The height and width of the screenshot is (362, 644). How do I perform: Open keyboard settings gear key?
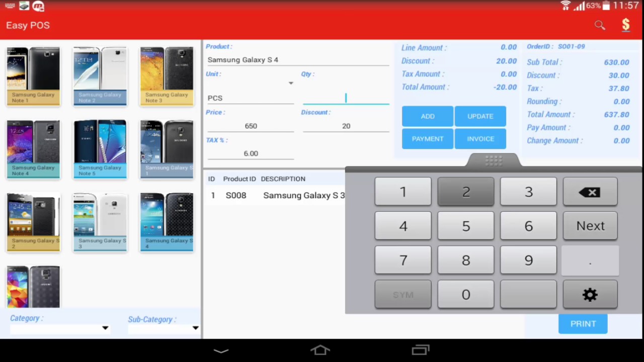(x=590, y=294)
